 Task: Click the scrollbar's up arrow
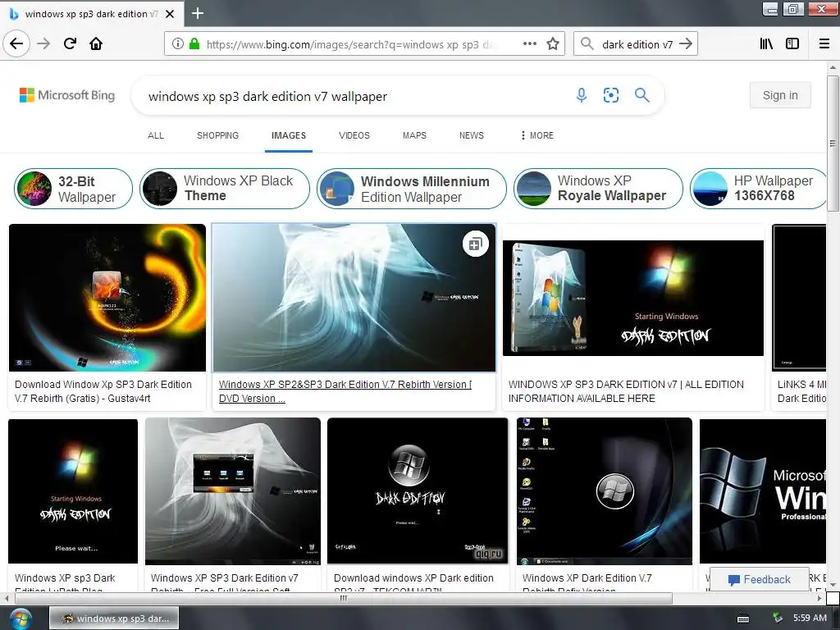click(833, 67)
